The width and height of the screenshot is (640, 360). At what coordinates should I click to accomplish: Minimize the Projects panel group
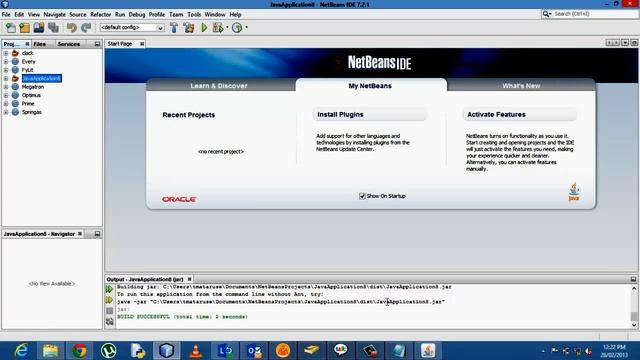[x=97, y=44]
